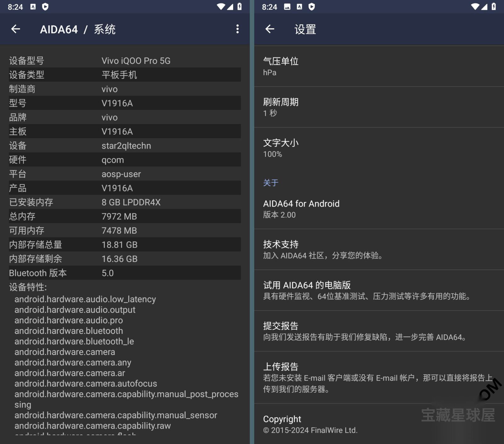Select 品牌 vivo row

point(125,117)
